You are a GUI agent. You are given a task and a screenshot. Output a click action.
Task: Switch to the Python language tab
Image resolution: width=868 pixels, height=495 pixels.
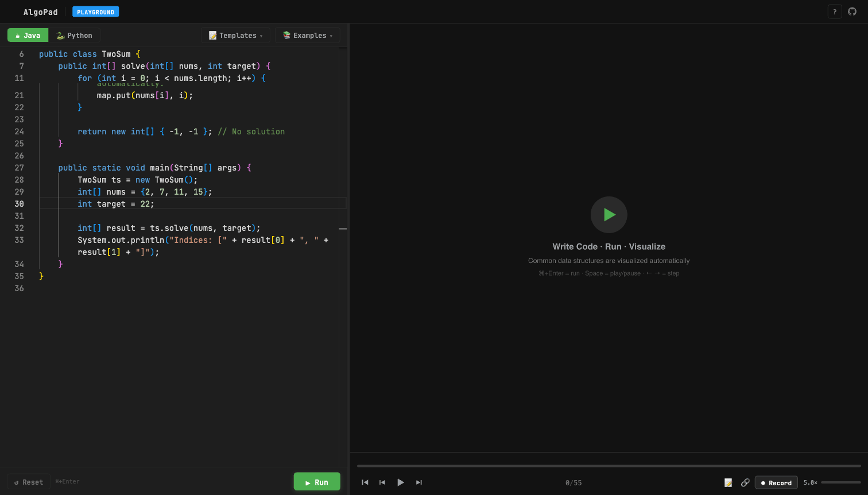[x=75, y=35]
